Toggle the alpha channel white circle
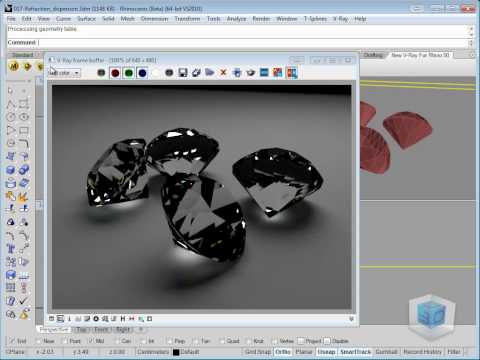 [x=156, y=73]
